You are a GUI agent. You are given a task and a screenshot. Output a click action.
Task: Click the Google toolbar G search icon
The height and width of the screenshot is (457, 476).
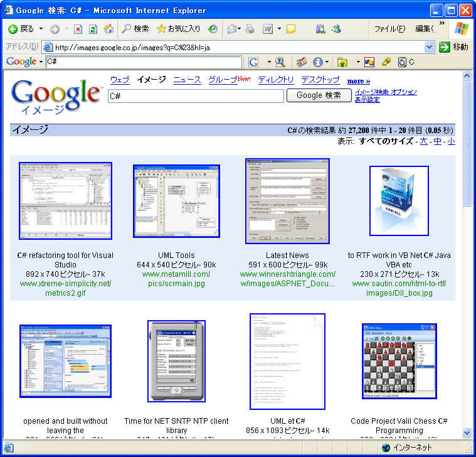pyautogui.click(x=253, y=62)
